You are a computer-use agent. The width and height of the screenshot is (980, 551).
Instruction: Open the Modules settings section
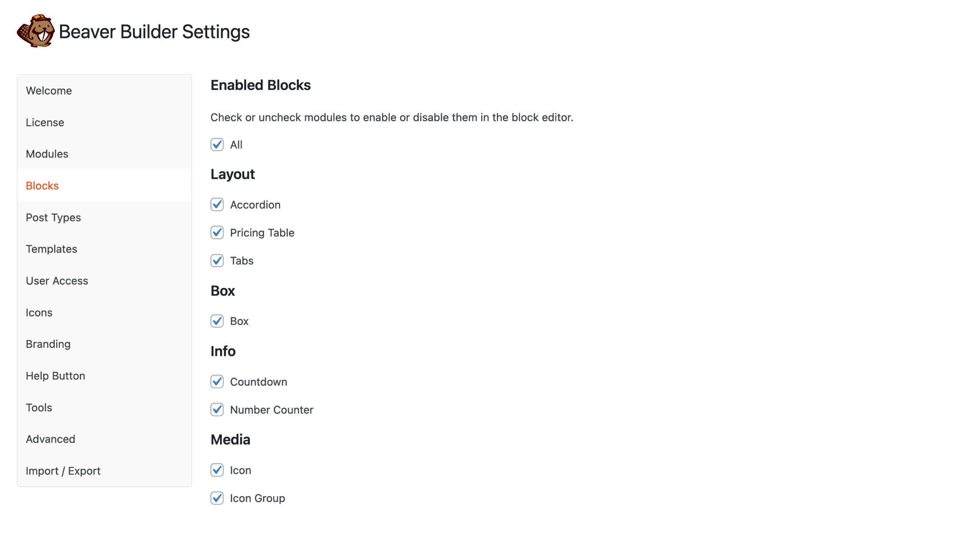[46, 154]
